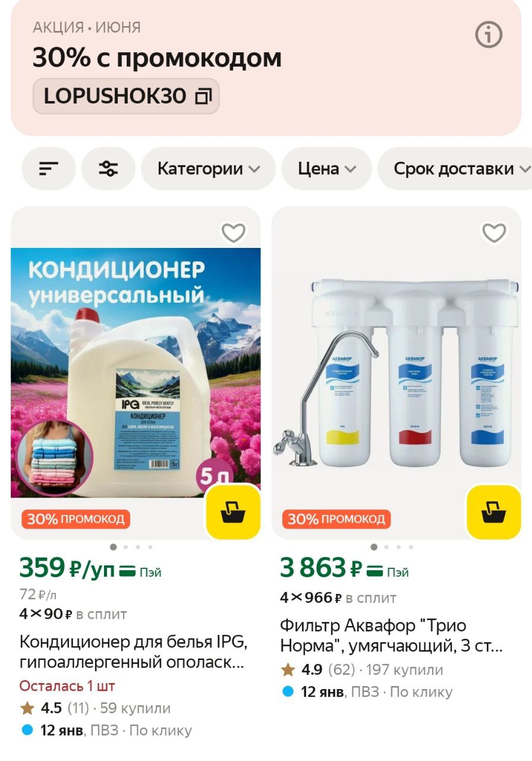Open filter settings sliders icon
The width and height of the screenshot is (532, 761).
(x=108, y=169)
